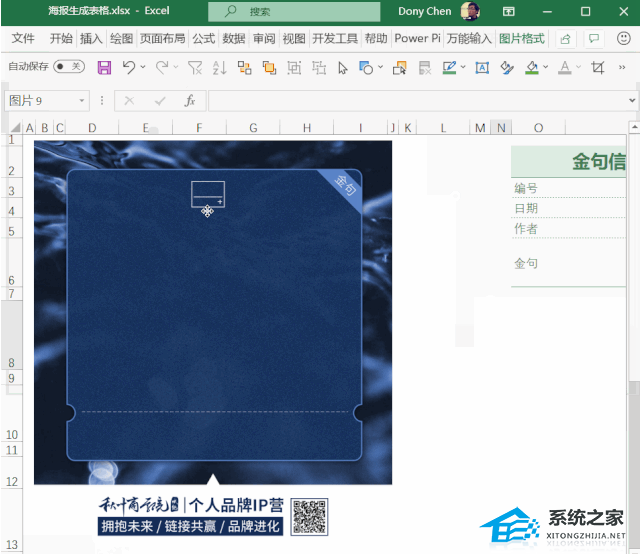Select row 8 header

click(x=11, y=335)
